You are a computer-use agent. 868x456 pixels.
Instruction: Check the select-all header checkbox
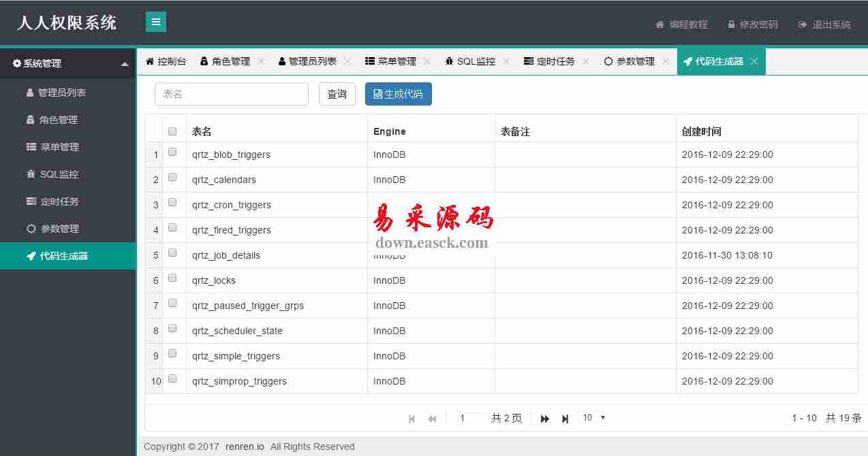(x=172, y=131)
